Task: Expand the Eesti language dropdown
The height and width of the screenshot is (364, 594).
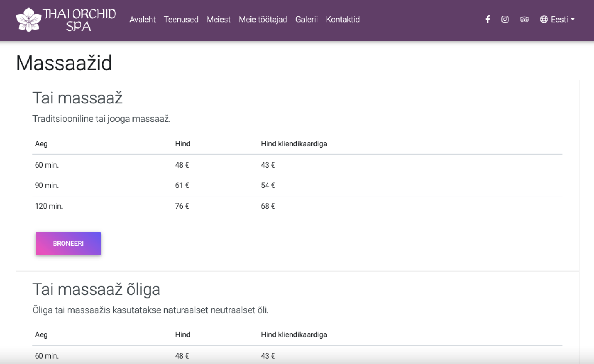Action: (x=558, y=20)
